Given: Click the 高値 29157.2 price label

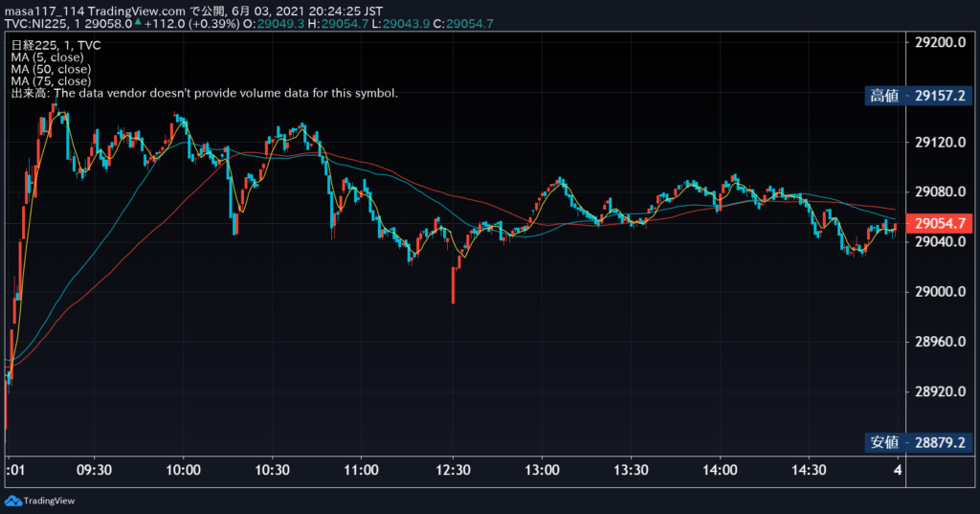Looking at the screenshot, I should [918, 96].
